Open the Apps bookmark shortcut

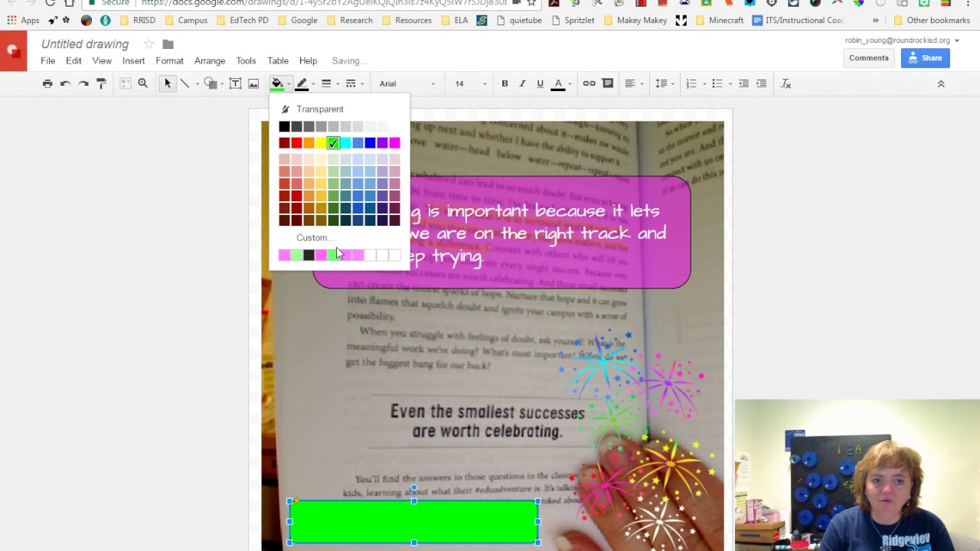23,21
